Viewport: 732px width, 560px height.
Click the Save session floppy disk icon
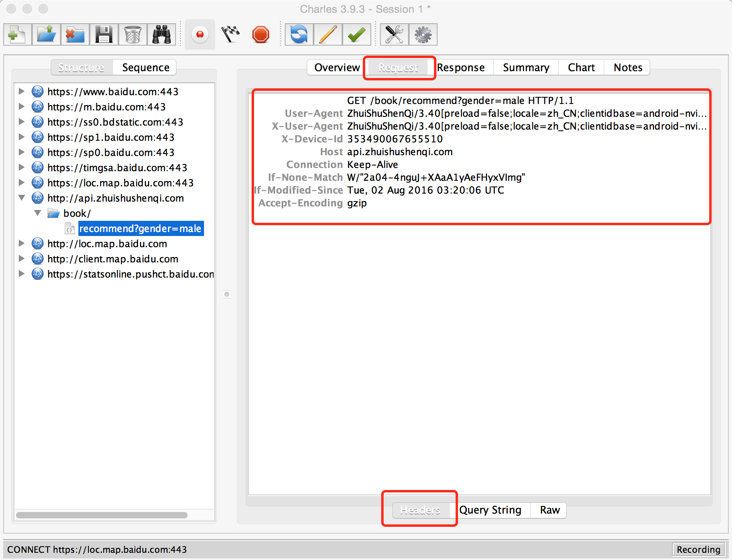click(x=104, y=35)
